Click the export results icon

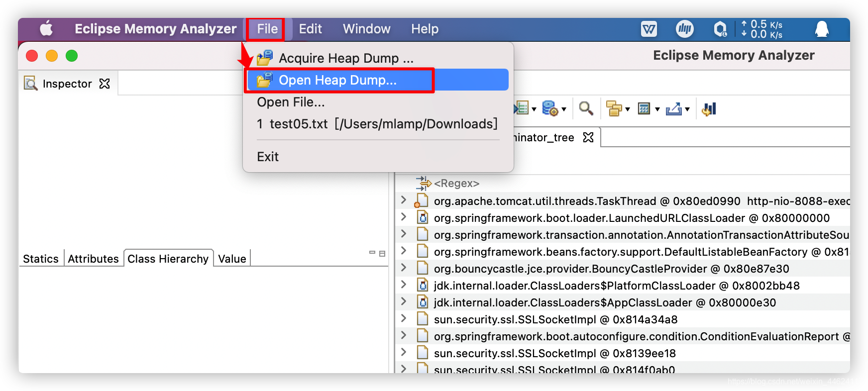[x=673, y=108]
